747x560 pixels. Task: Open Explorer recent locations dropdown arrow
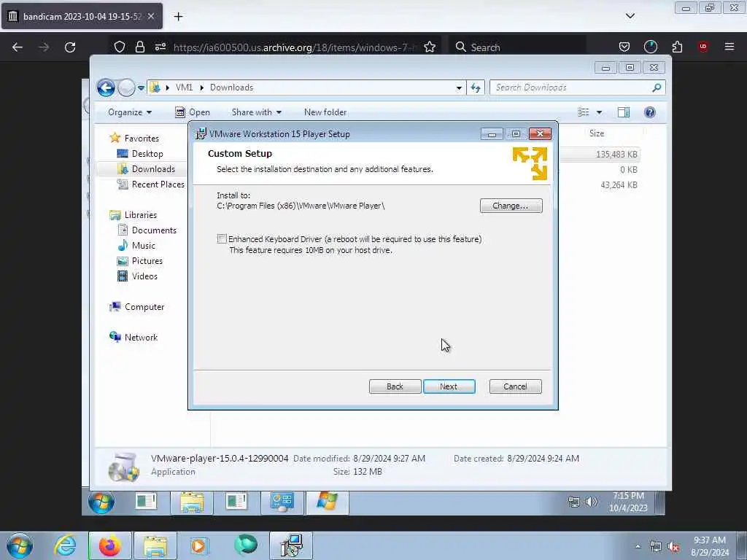point(141,88)
